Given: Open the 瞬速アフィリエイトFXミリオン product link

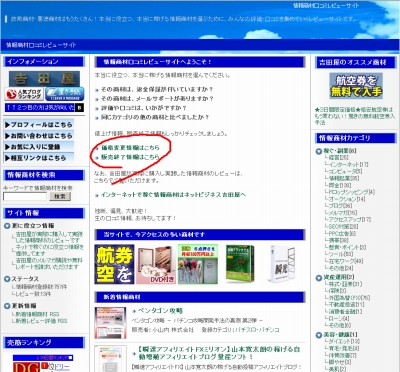Looking at the screenshot, I should point(219,353).
